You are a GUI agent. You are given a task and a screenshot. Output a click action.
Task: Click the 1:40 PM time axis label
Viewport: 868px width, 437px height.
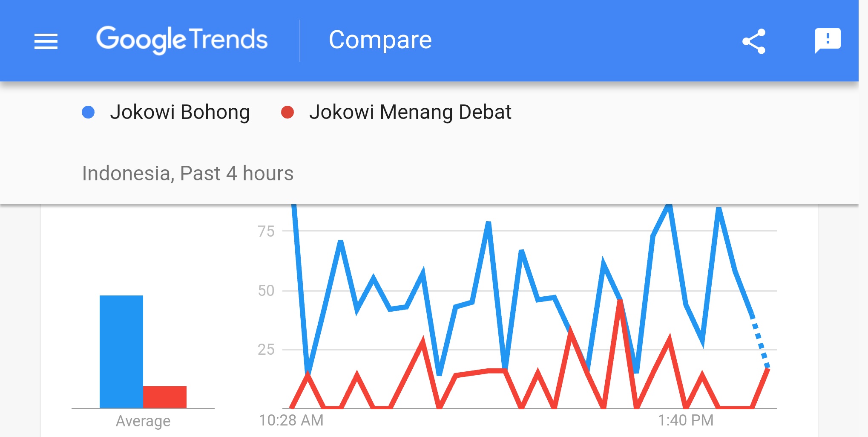coord(686,420)
